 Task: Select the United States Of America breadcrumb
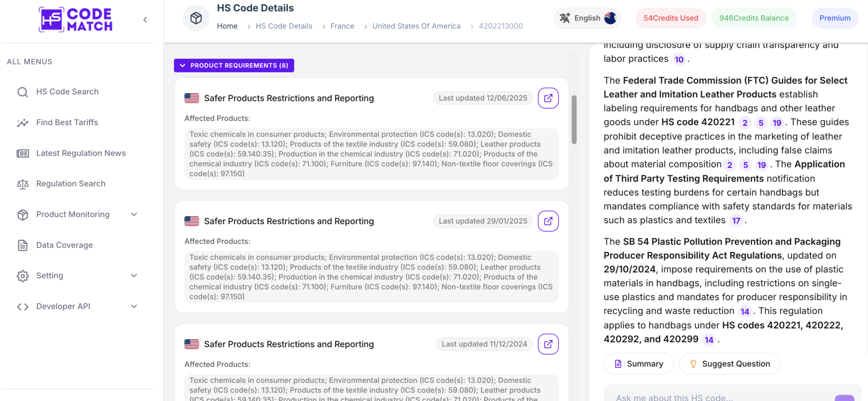click(416, 26)
